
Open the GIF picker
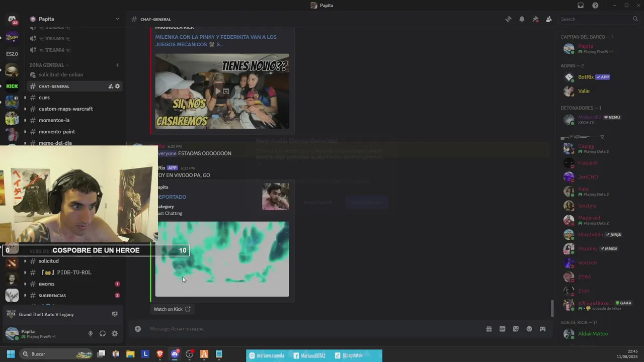click(x=502, y=329)
